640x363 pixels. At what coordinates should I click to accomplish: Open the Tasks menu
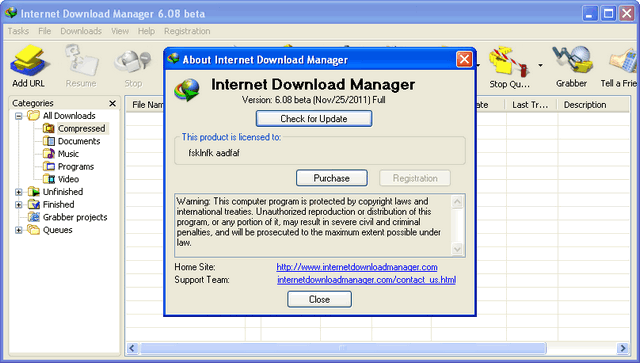18,31
